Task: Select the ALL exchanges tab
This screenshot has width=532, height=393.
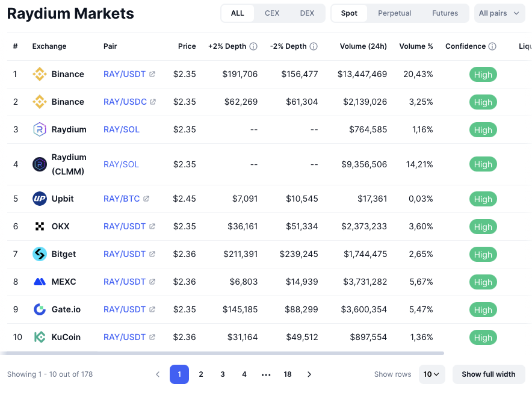Action: point(238,13)
